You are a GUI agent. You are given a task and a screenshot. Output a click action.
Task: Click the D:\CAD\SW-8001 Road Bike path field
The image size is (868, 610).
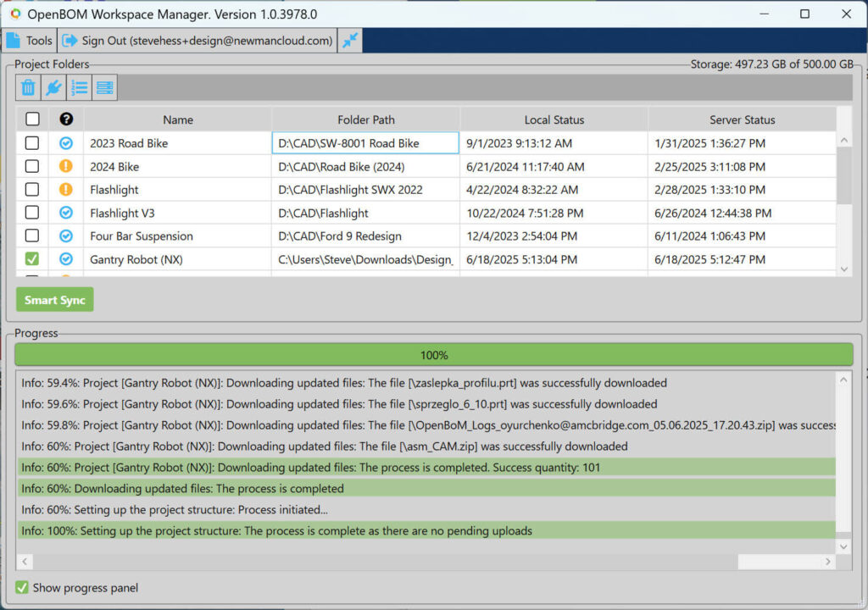point(365,143)
